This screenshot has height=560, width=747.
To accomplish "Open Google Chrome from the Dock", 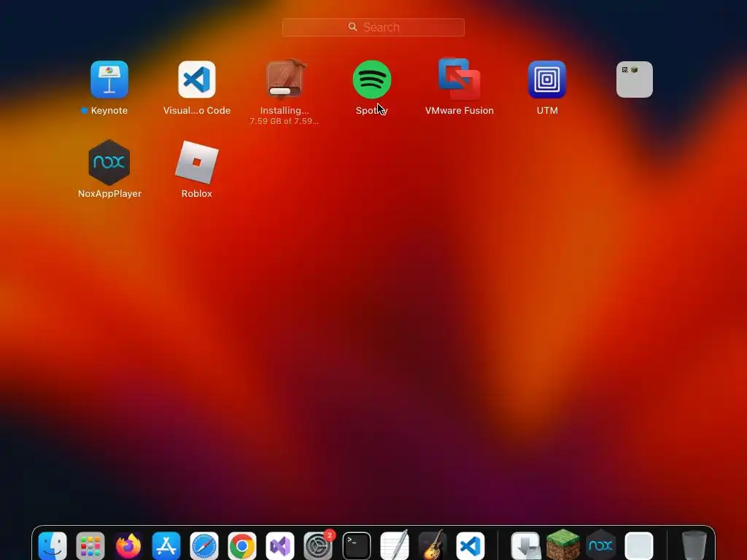I will (x=242, y=545).
